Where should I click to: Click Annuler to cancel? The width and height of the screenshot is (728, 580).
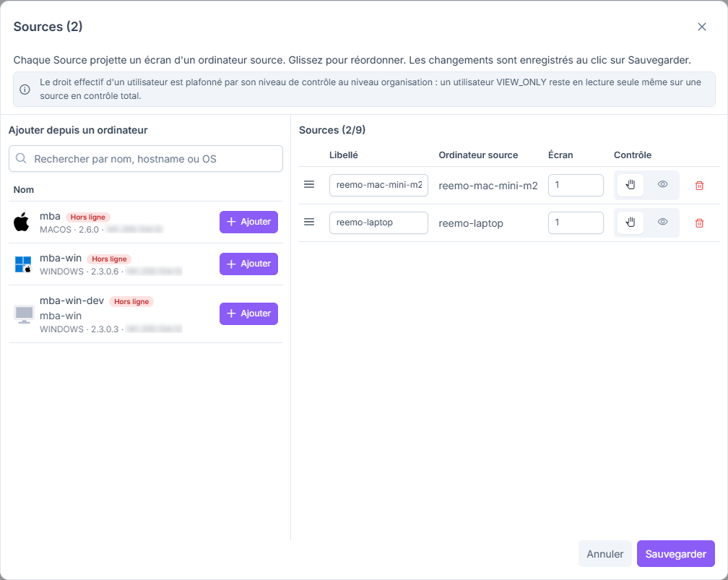point(605,553)
